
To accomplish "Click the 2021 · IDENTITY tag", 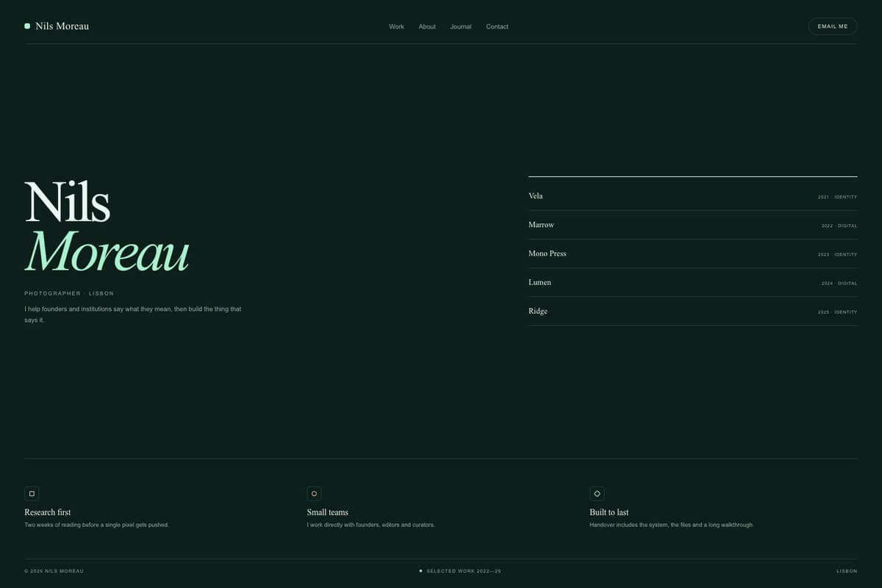I will tap(837, 197).
